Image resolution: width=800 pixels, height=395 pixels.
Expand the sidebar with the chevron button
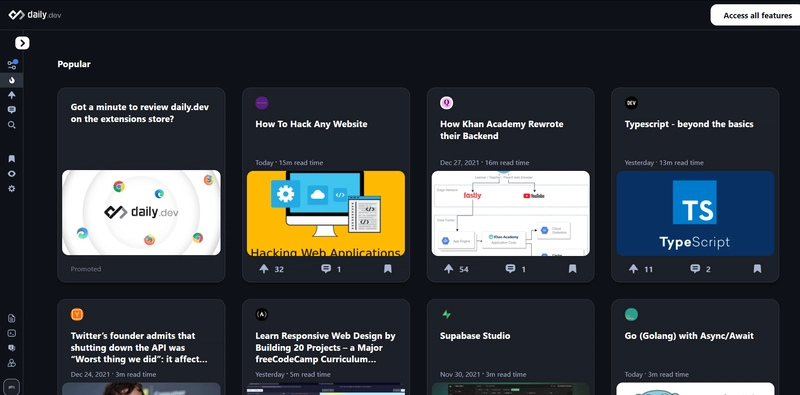(22, 43)
